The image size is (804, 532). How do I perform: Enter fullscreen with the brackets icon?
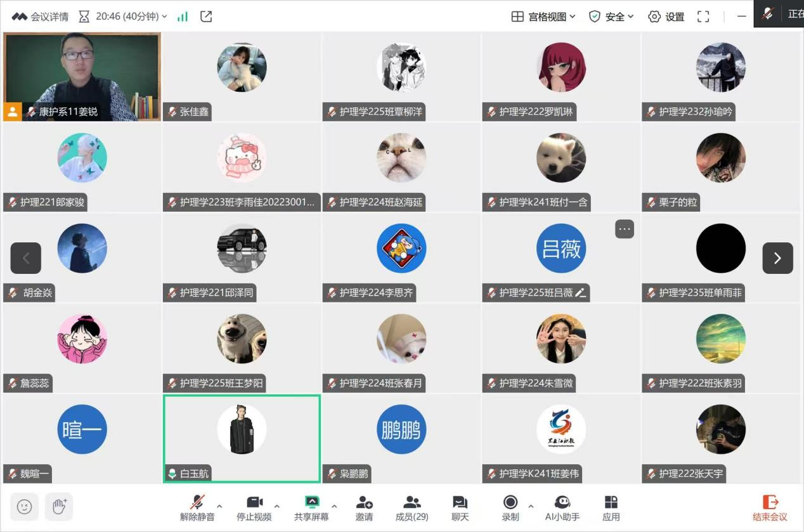coord(703,16)
